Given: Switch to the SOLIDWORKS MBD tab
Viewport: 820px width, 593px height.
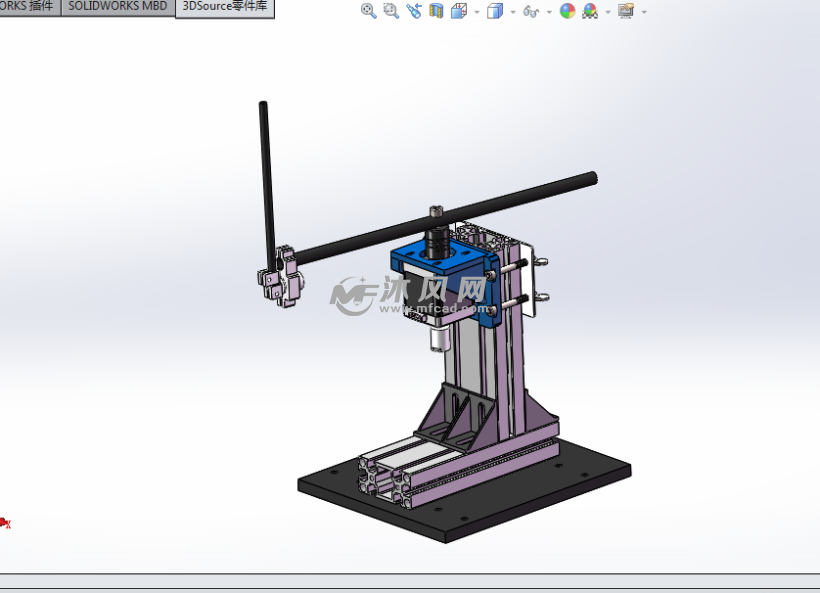Looking at the screenshot, I should click(117, 7).
